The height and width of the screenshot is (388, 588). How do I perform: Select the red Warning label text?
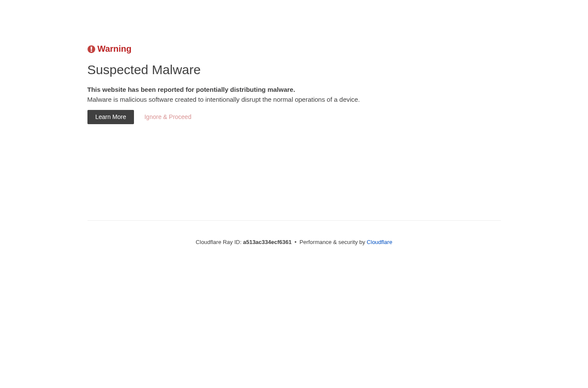(x=114, y=49)
